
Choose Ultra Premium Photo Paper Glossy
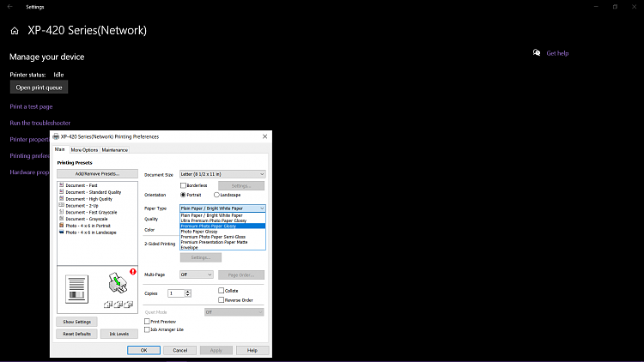coord(222,220)
